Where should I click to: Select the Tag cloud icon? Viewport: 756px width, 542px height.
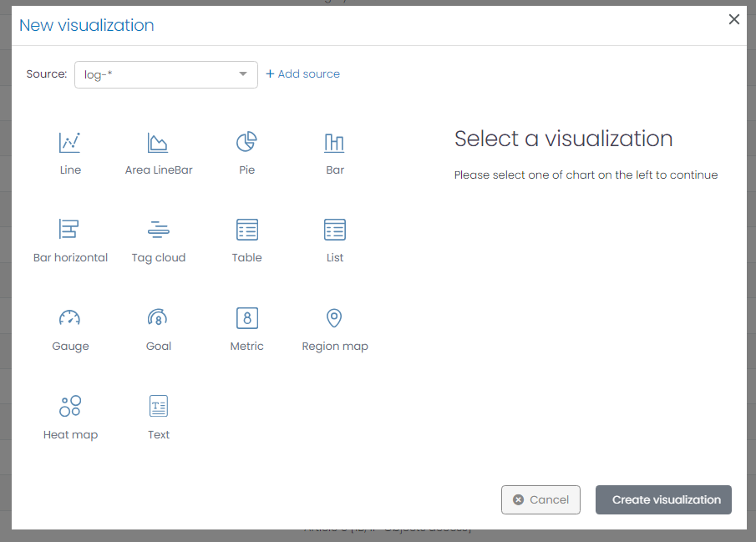tap(158, 230)
